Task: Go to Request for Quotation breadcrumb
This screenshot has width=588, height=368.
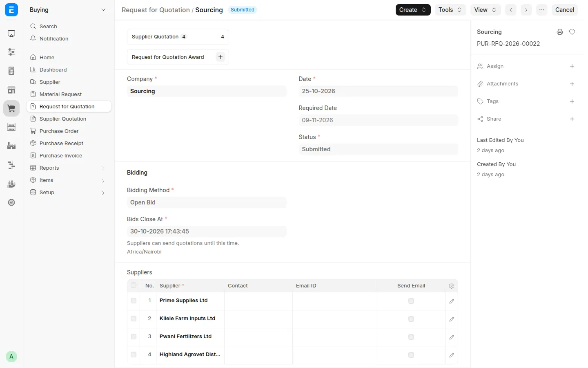Action: [x=156, y=10]
